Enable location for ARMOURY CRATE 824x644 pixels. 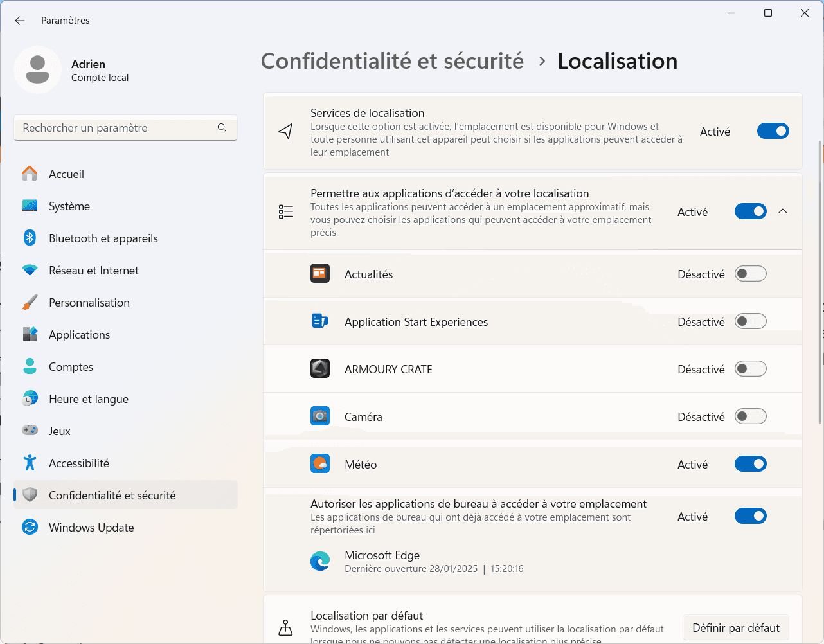tap(751, 369)
